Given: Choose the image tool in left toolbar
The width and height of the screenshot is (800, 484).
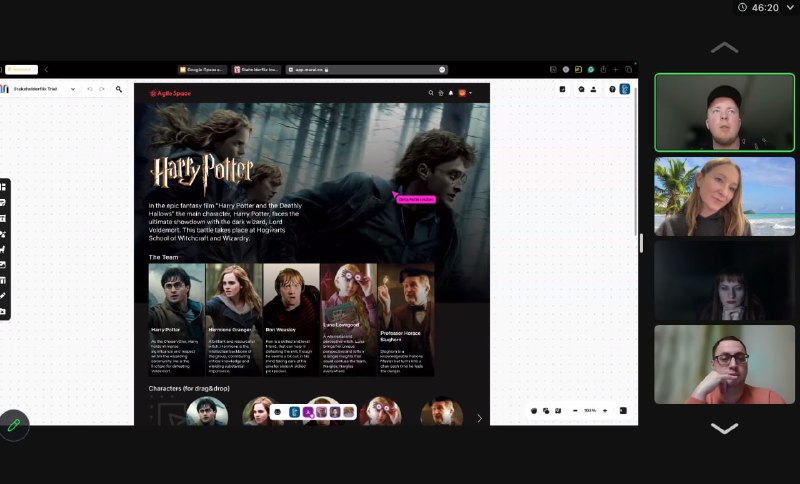Looking at the screenshot, I should click(x=3, y=265).
